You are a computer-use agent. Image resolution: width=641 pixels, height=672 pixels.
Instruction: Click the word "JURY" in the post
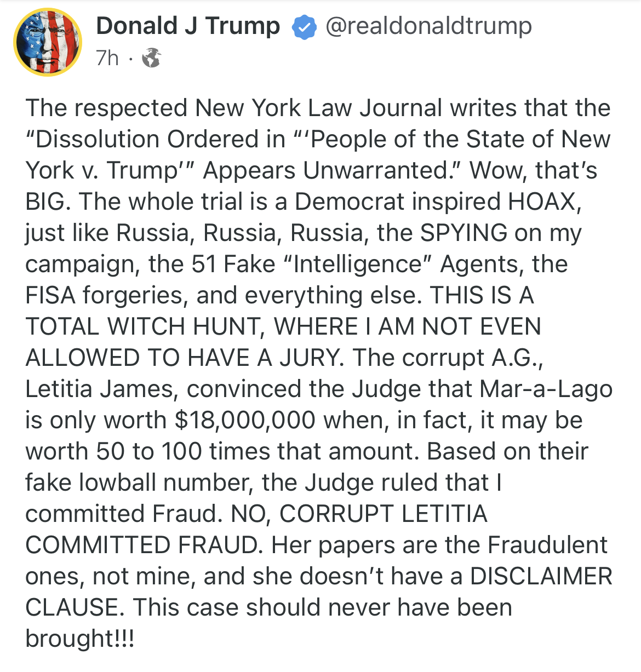pos(311,358)
